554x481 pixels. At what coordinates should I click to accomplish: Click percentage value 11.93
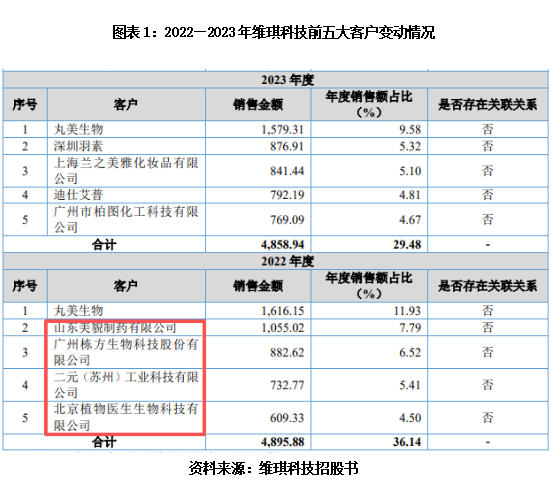(407, 311)
